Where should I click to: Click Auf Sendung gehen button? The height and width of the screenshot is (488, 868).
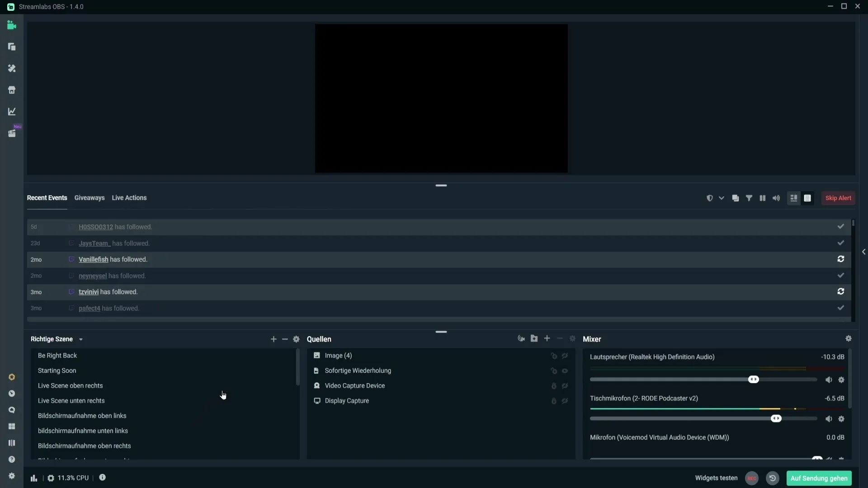click(819, 478)
